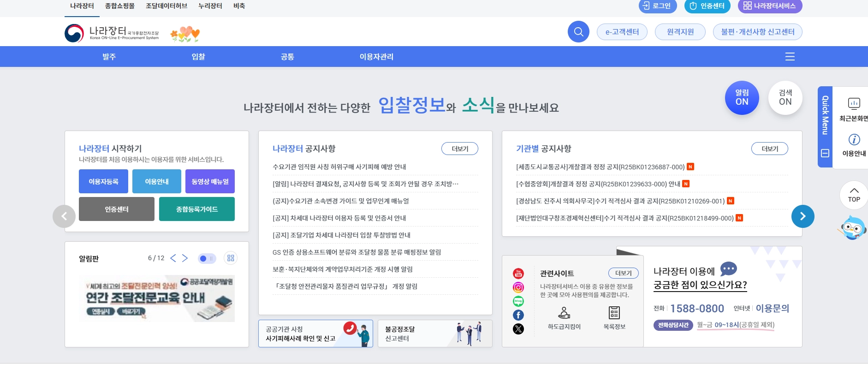Click 더보기 for 기관별 공지사항
This screenshot has height=370, width=868.
pos(770,149)
